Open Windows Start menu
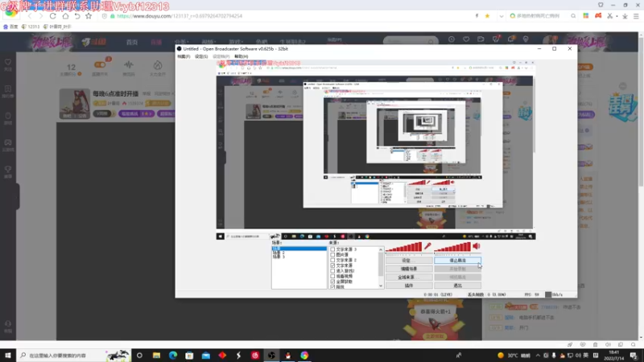The image size is (644, 362). tap(8, 355)
